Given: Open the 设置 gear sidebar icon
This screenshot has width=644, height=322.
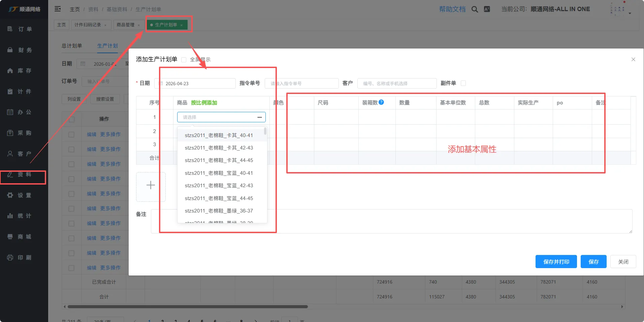Looking at the screenshot, I should 10,195.
